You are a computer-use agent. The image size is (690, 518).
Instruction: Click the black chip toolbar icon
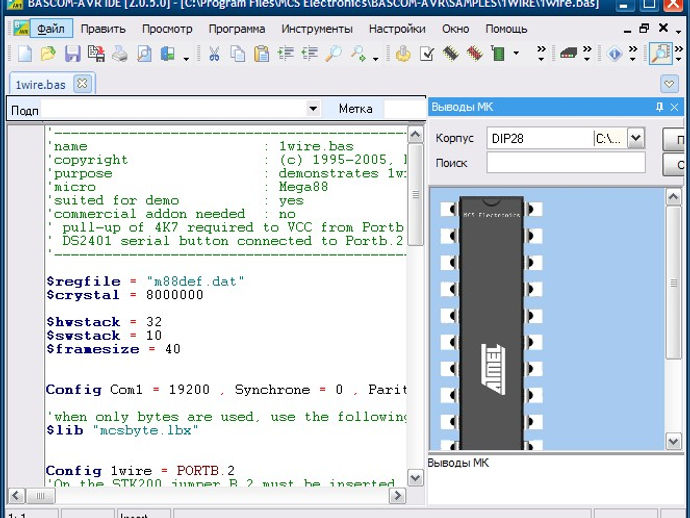click(451, 54)
